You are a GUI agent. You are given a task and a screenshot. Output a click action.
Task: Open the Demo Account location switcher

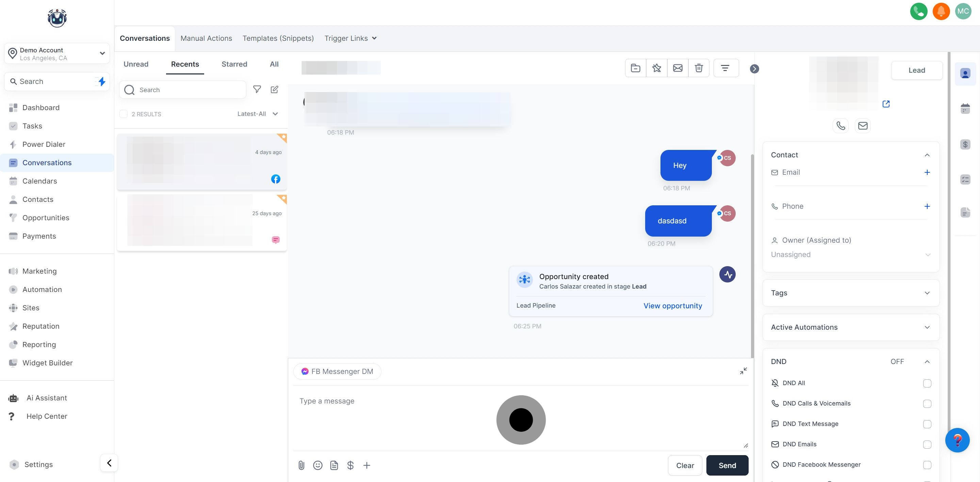[x=57, y=54]
